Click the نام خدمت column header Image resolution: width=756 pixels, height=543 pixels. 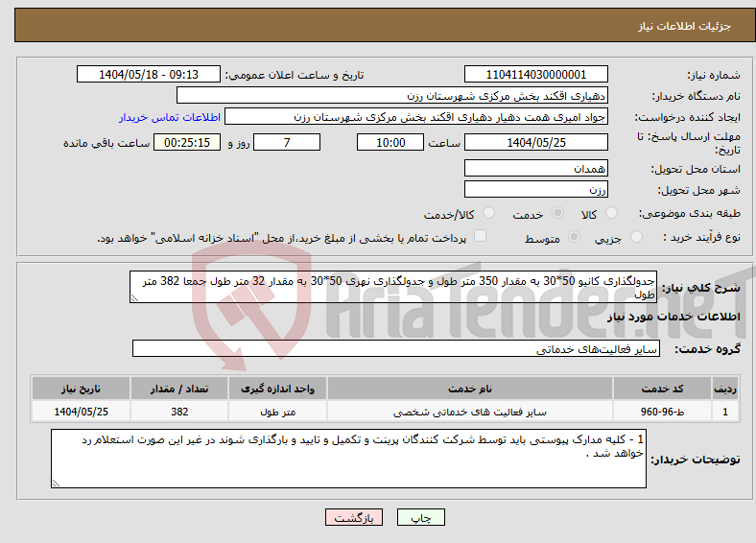pyautogui.click(x=470, y=389)
